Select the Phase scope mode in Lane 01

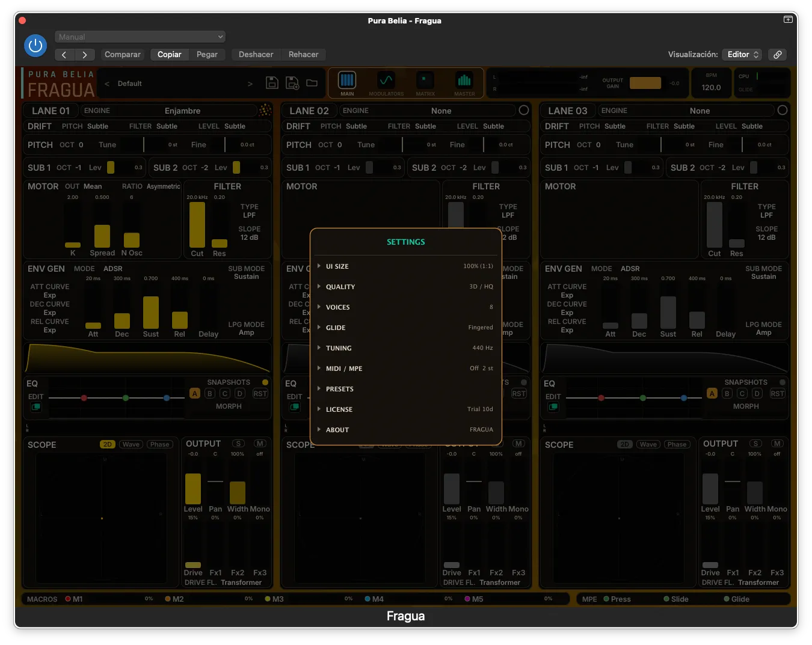(159, 444)
